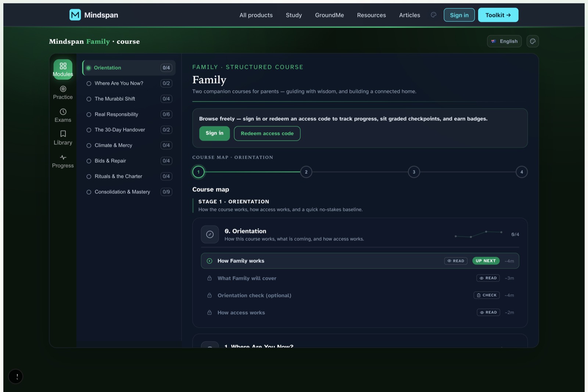
Task: Click the Mindspan Family course title
Action: 94,42
